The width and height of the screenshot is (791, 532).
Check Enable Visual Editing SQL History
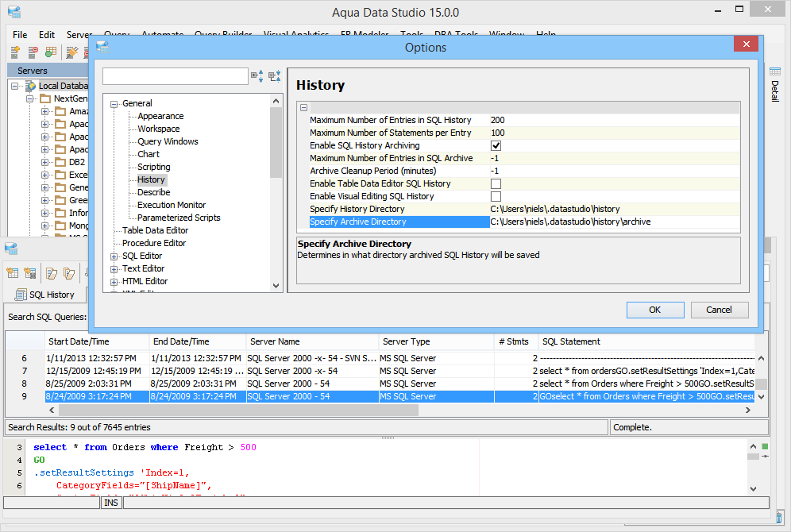[496, 196]
